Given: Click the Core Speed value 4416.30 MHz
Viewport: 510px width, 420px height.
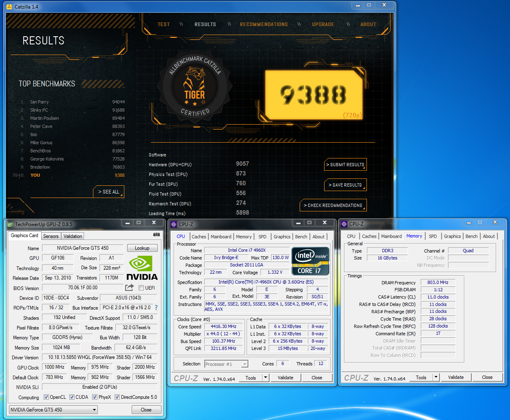Looking at the screenshot, I should (x=223, y=327).
